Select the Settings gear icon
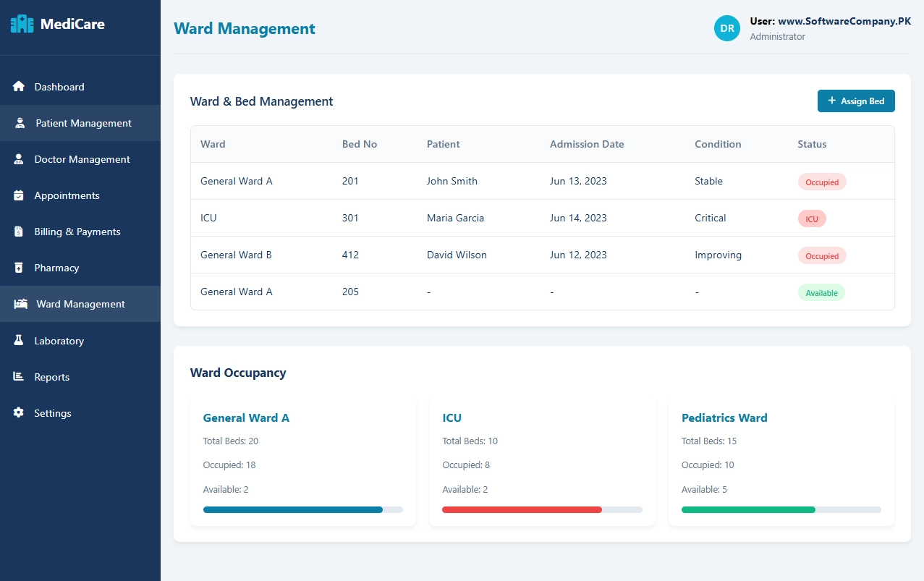The image size is (924, 581). pos(18,412)
